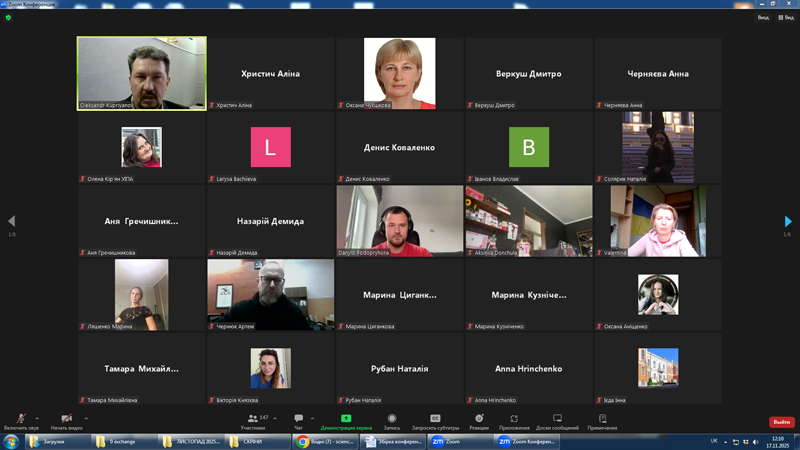Select Oleksandr Kupriyanov's video tile
800x450 pixels.
pyautogui.click(x=142, y=73)
